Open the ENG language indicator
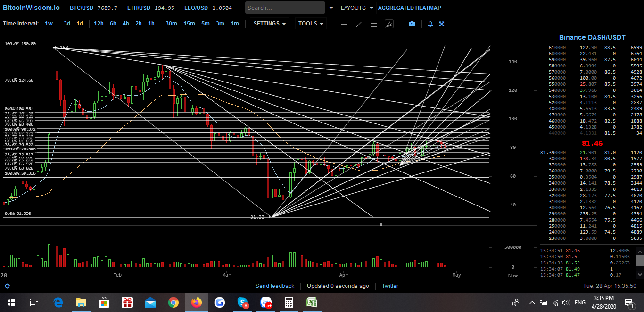 (x=580, y=303)
